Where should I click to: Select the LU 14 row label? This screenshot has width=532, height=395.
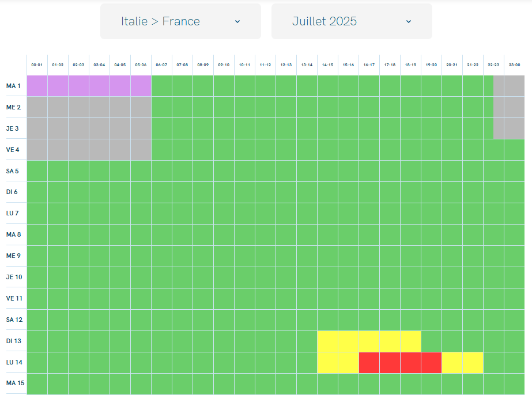pos(14,362)
